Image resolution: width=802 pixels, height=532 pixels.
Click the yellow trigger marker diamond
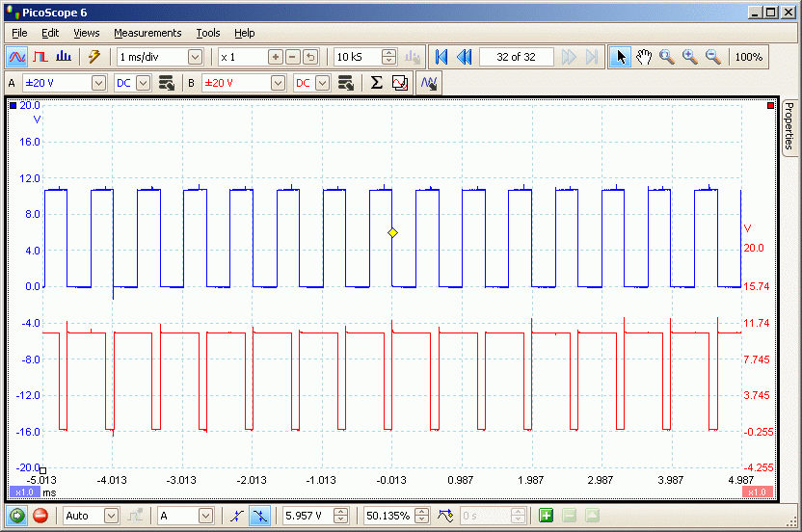pyautogui.click(x=392, y=233)
